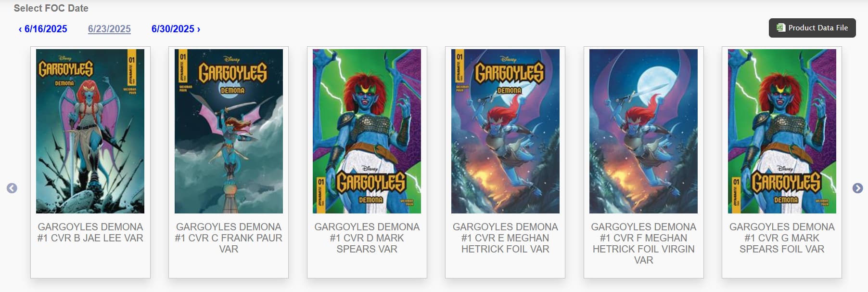The image size is (868, 292).
Task: Click the Select FOC Date heading
Action: [51, 8]
